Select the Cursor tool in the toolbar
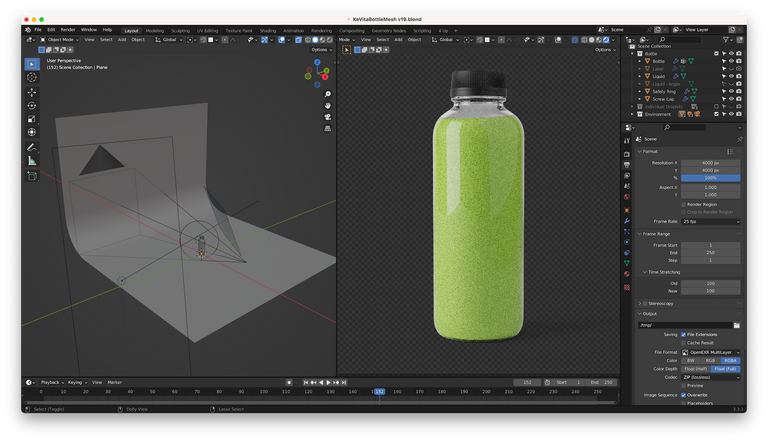The width and height of the screenshot is (768, 441). click(x=31, y=77)
